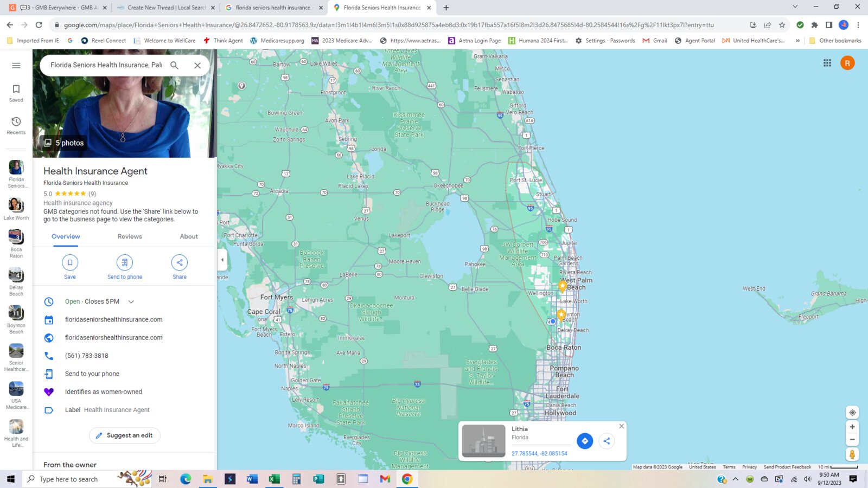This screenshot has width=868, height=488.
Task: Bookmark this page with the star
Action: pos(782,25)
